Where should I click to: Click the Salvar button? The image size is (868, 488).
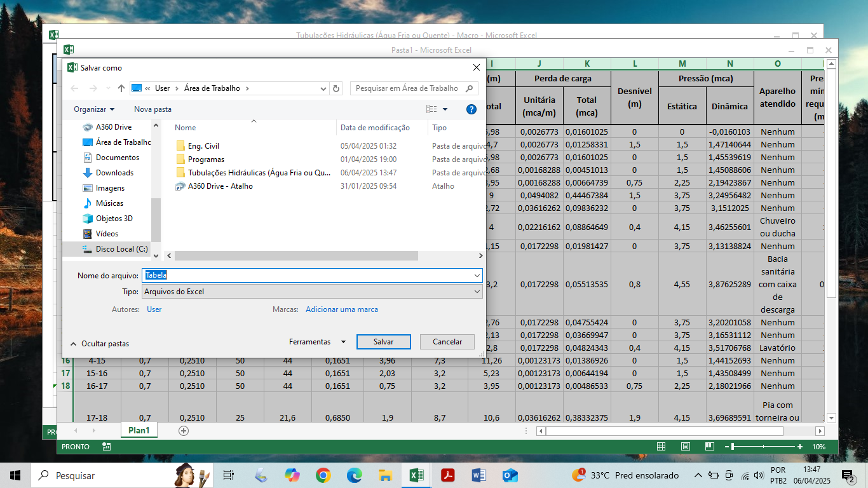click(383, 342)
